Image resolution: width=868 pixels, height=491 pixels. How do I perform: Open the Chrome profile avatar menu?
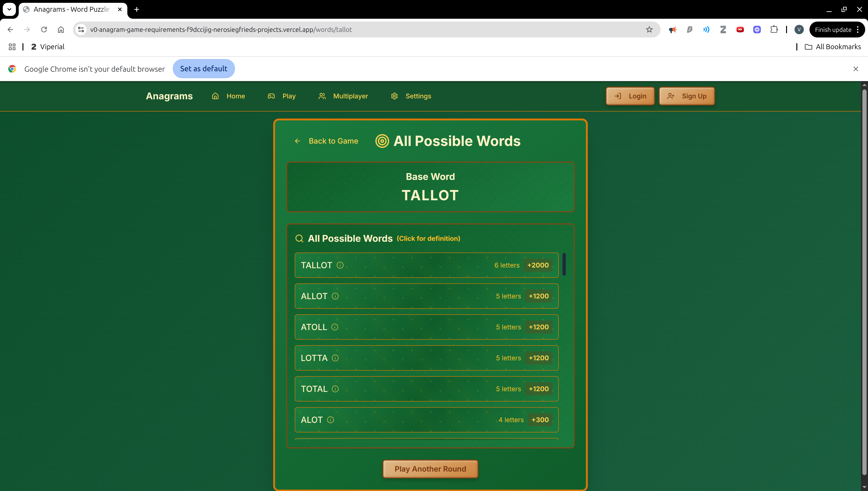click(798, 30)
